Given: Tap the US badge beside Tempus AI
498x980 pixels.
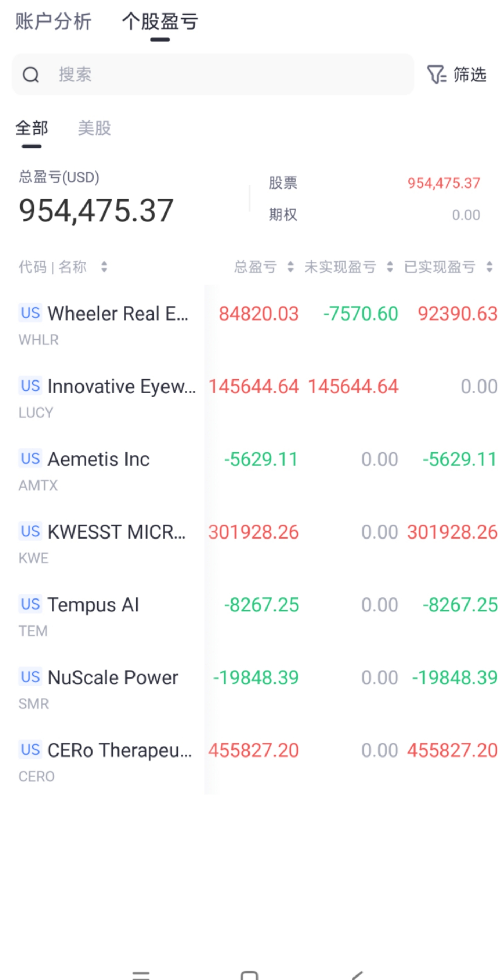Looking at the screenshot, I should tap(30, 604).
